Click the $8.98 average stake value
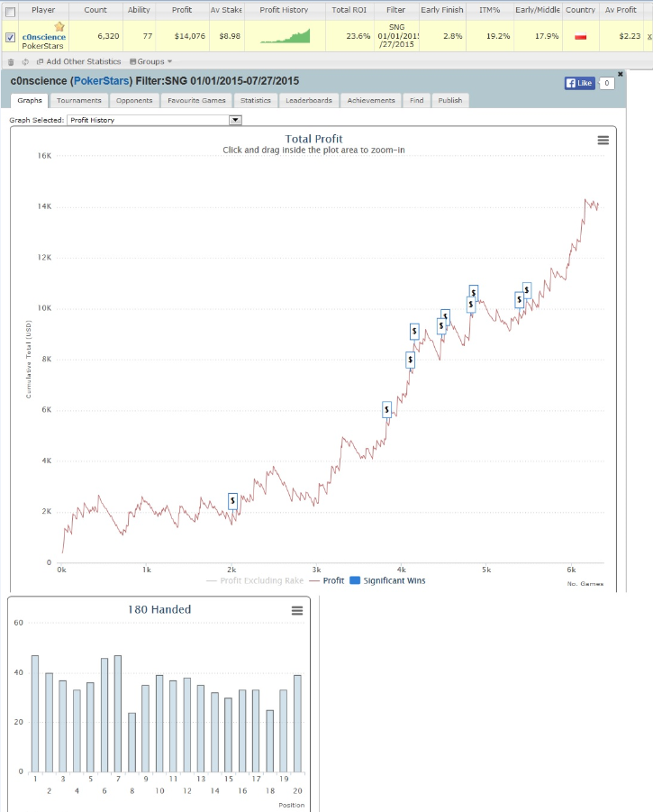The height and width of the screenshot is (812, 653). (x=230, y=36)
